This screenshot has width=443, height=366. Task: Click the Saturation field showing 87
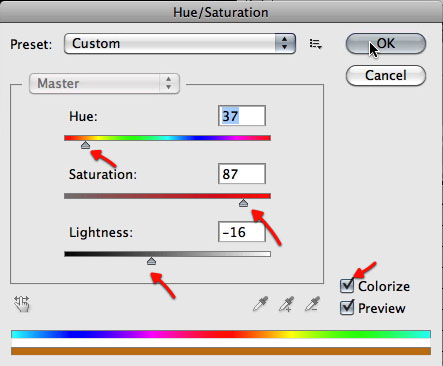coord(242,174)
